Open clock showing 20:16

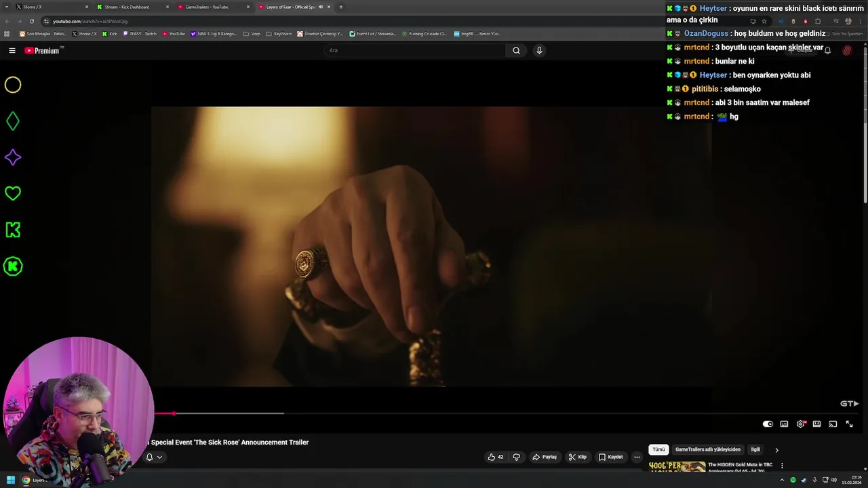pyautogui.click(x=852, y=480)
